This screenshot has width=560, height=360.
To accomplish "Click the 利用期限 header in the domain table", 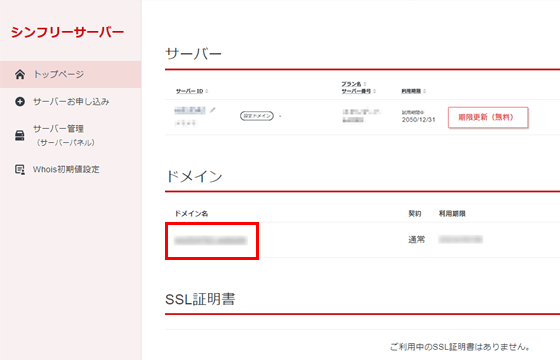I will pos(452,214).
